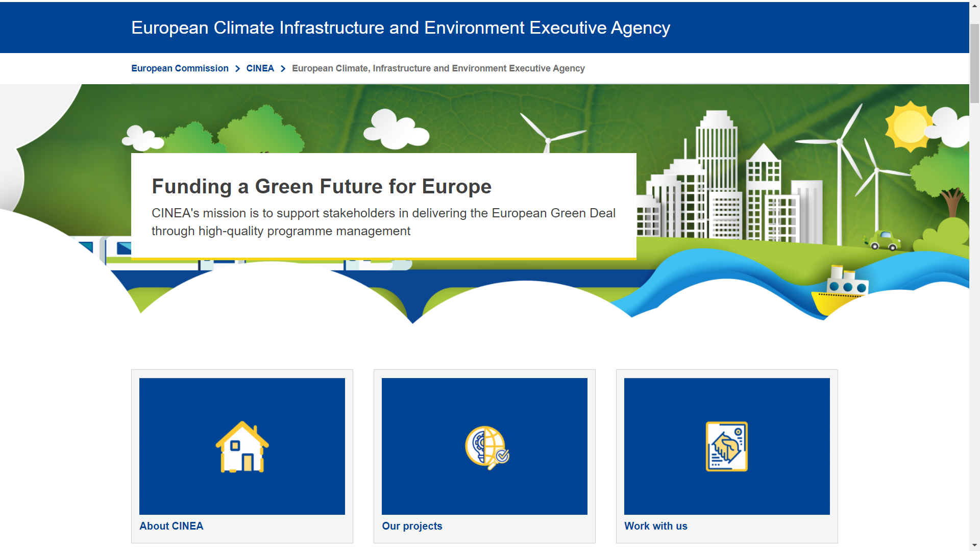Image resolution: width=980 pixels, height=551 pixels.
Task: Click the current page breadcrumb text
Action: click(x=438, y=68)
